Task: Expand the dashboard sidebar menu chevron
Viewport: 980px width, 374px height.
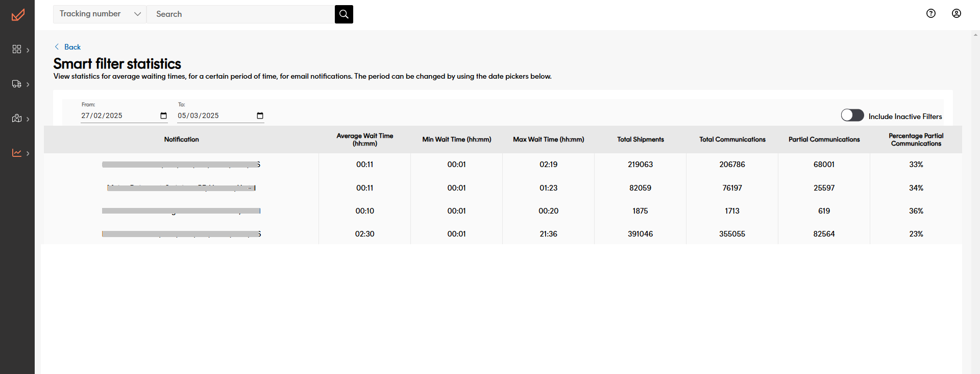Action: 28,50
